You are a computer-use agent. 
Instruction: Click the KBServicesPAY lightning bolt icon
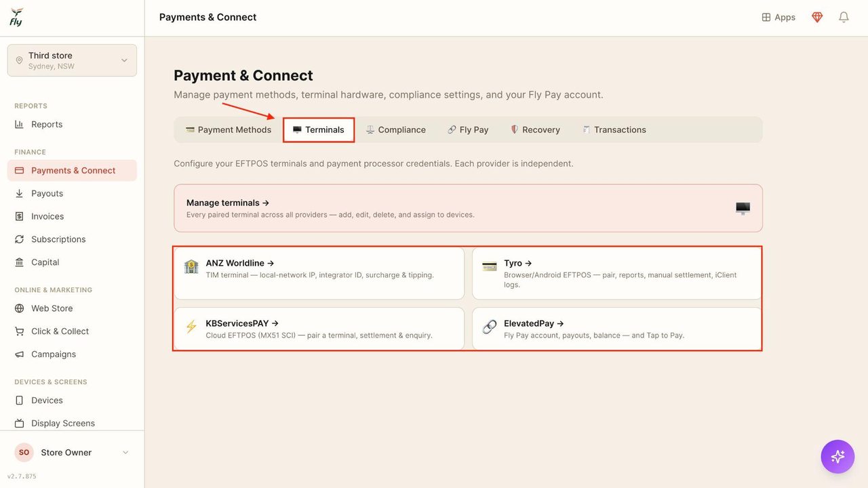(x=191, y=327)
